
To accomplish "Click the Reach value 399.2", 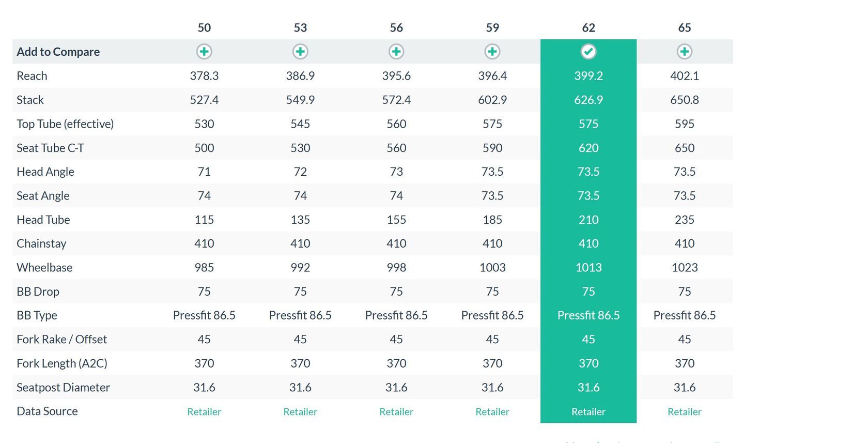I will coord(588,76).
